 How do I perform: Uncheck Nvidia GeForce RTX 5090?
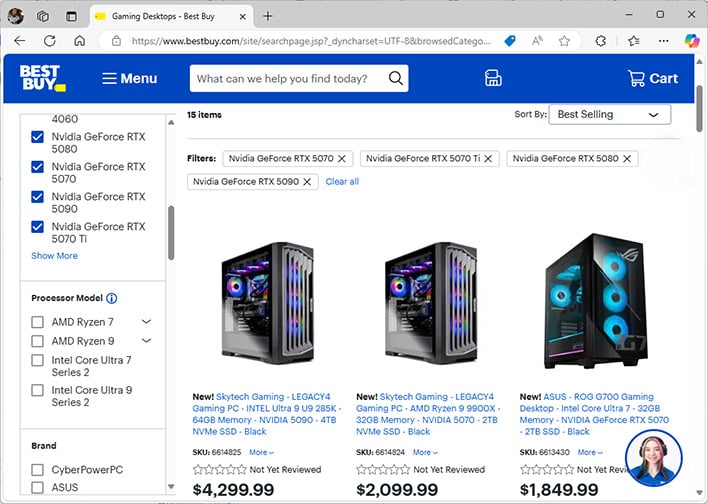tap(37, 197)
